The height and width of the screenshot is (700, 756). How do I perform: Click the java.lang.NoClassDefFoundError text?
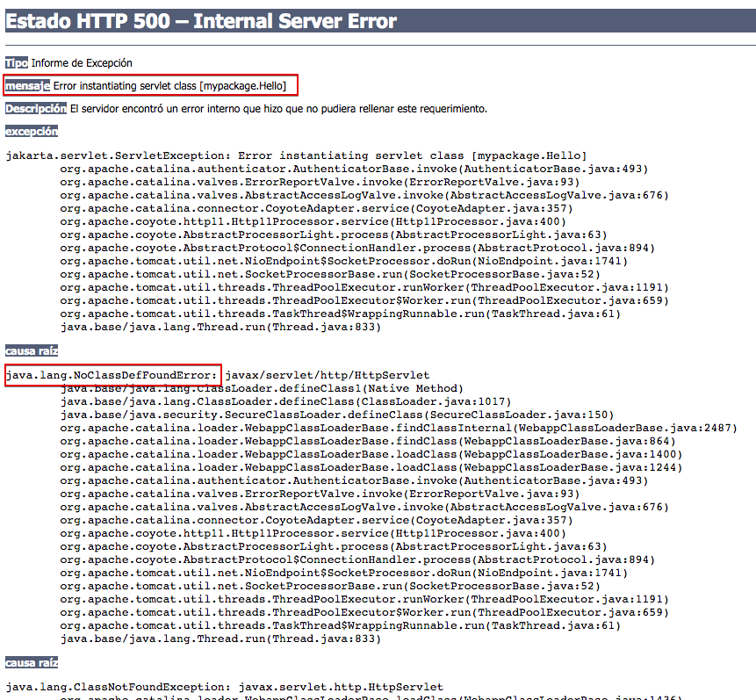point(112,375)
